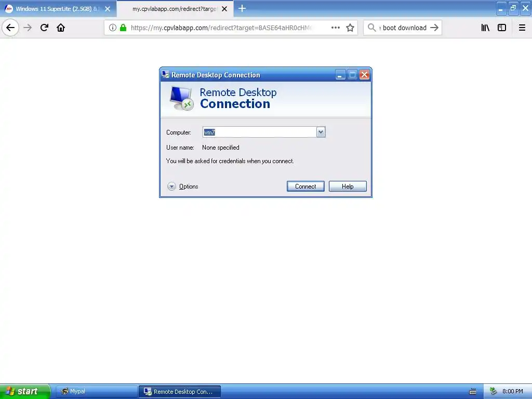Toggle the sidebar view icon
The image size is (532, 399).
pyautogui.click(x=502, y=28)
